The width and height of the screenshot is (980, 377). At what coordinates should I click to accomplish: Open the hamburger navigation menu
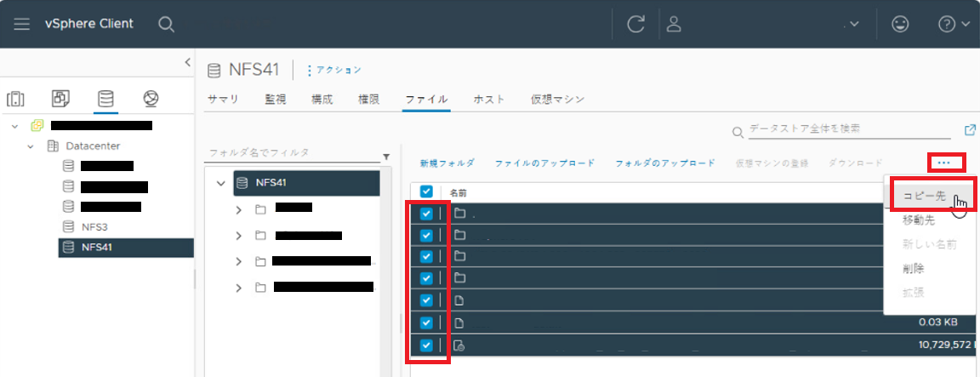point(21,24)
